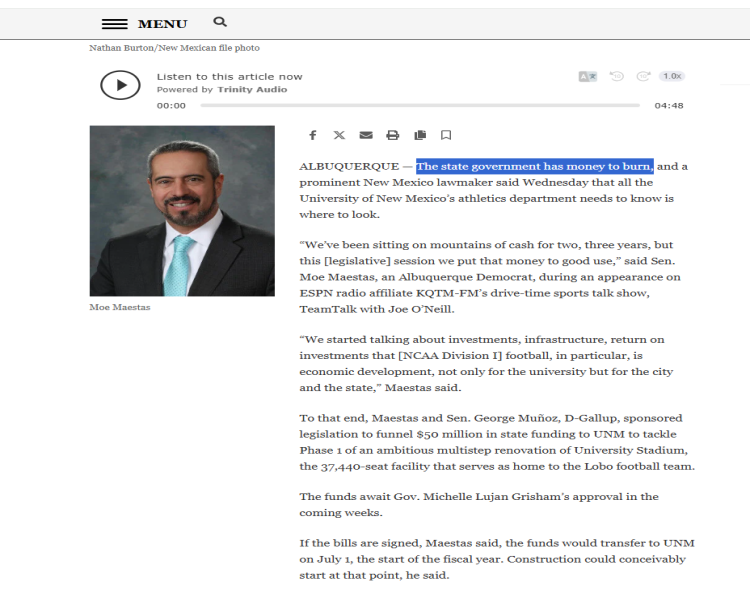
Task: Rewind the audio 10 seconds
Action: click(x=617, y=76)
